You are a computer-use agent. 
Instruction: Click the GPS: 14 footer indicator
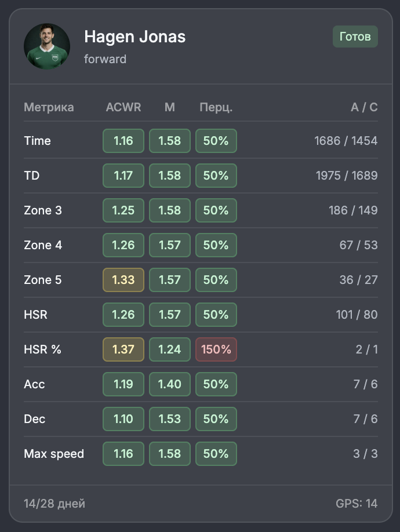point(357,504)
